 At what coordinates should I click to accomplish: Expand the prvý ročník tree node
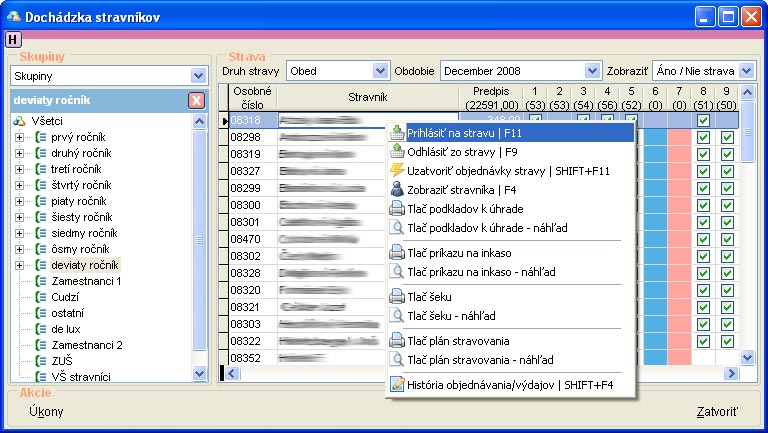click(19, 137)
